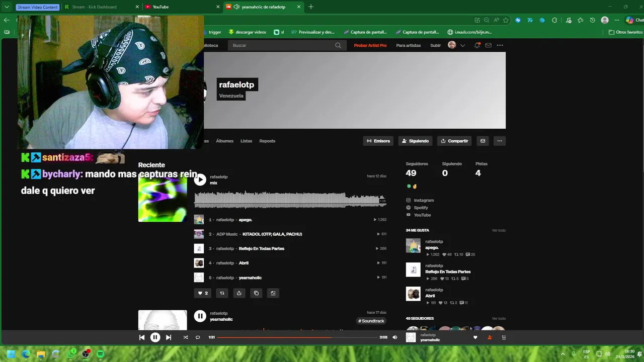Pause playback in the bottom player bar
Viewport: 644px width, 362px height.
click(x=155, y=337)
